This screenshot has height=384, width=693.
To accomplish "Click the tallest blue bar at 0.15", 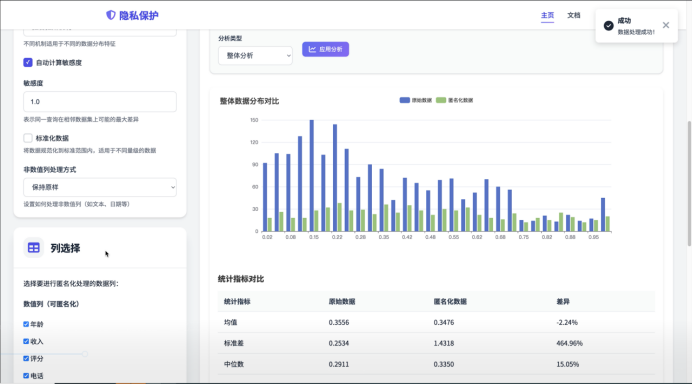I will (x=312, y=175).
